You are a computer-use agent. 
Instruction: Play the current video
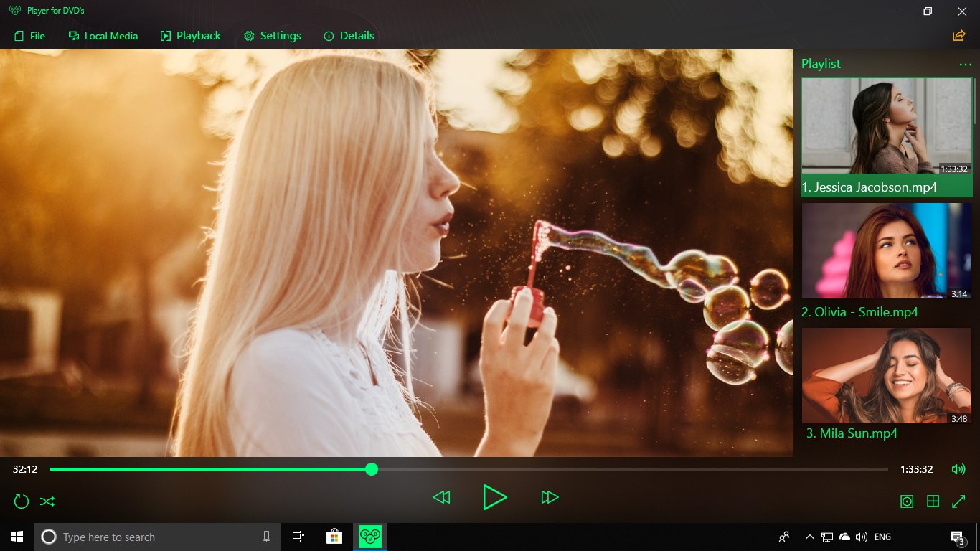click(495, 497)
